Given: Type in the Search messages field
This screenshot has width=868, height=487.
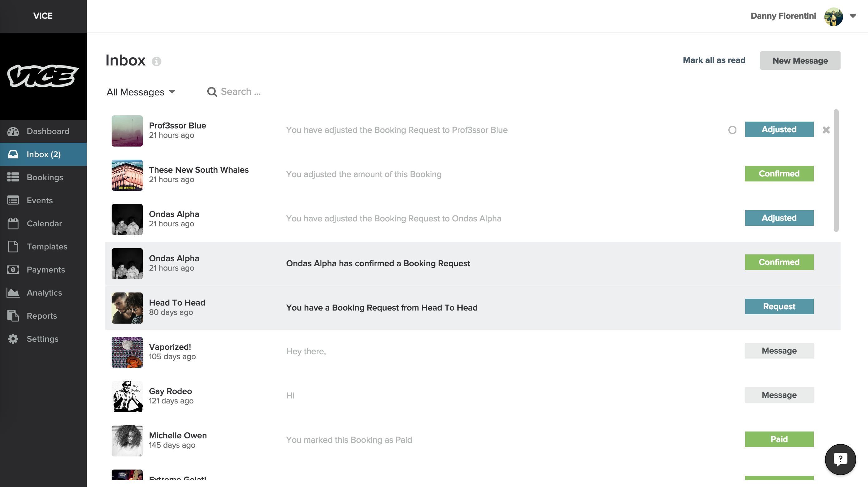Looking at the screenshot, I should [241, 92].
